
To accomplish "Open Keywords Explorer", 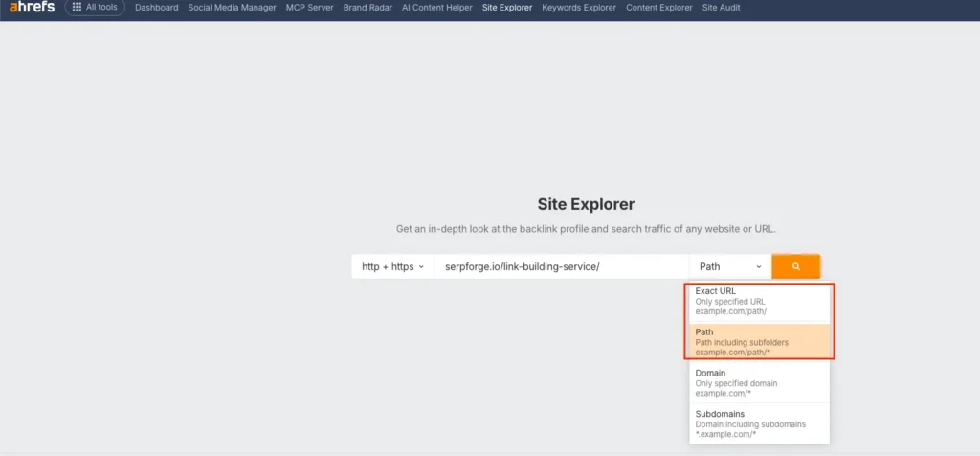I will [579, 8].
